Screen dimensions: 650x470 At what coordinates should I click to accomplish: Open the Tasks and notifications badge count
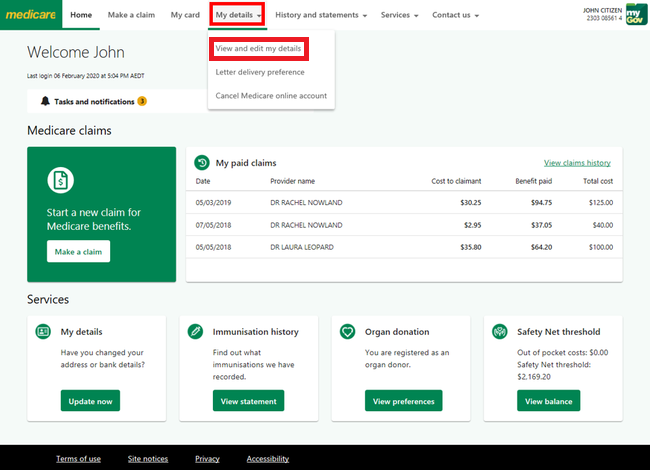coord(142,101)
